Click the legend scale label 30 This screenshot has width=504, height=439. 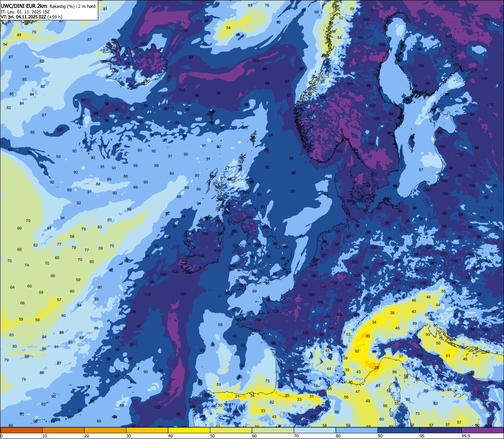click(x=128, y=436)
